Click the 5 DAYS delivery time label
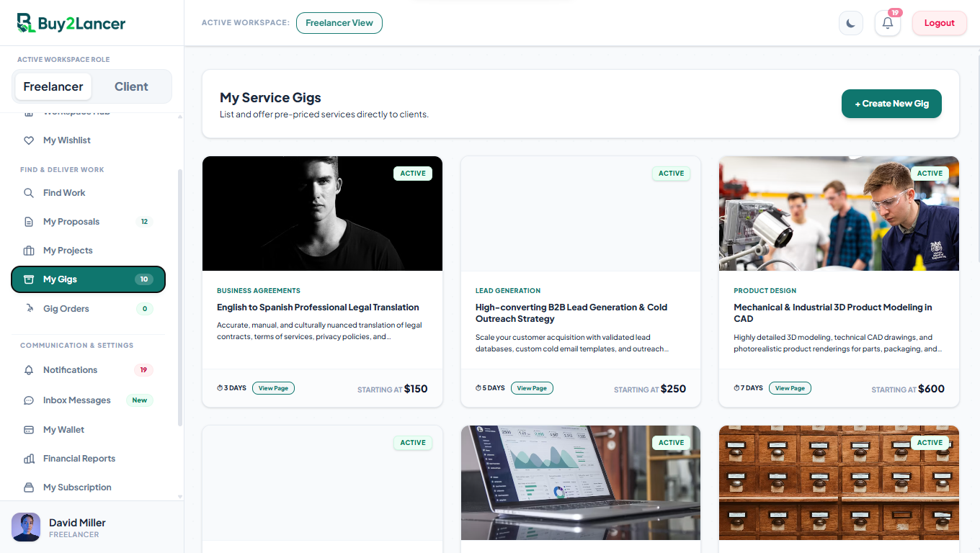The image size is (980, 553). coord(490,388)
